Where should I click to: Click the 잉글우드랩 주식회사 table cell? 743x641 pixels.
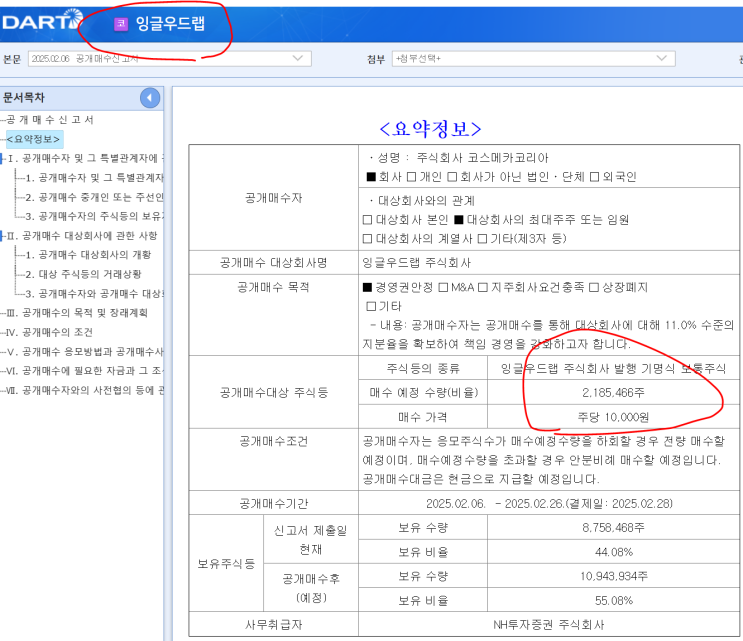click(x=549, y=262)
